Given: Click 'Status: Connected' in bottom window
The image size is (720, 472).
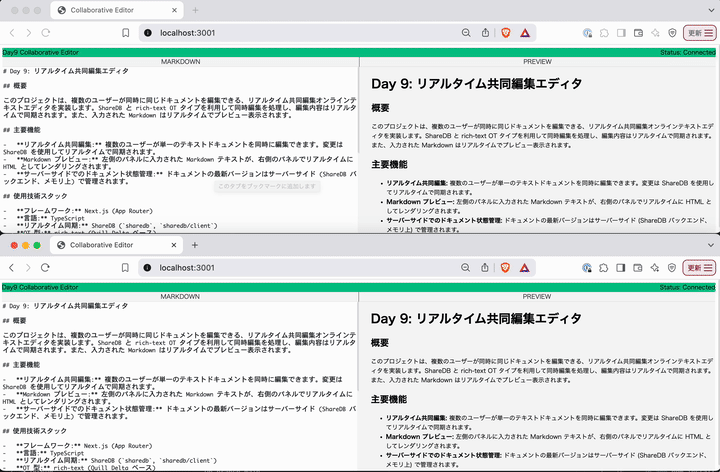Looking at the screenshot, I should tap(687, 287).
